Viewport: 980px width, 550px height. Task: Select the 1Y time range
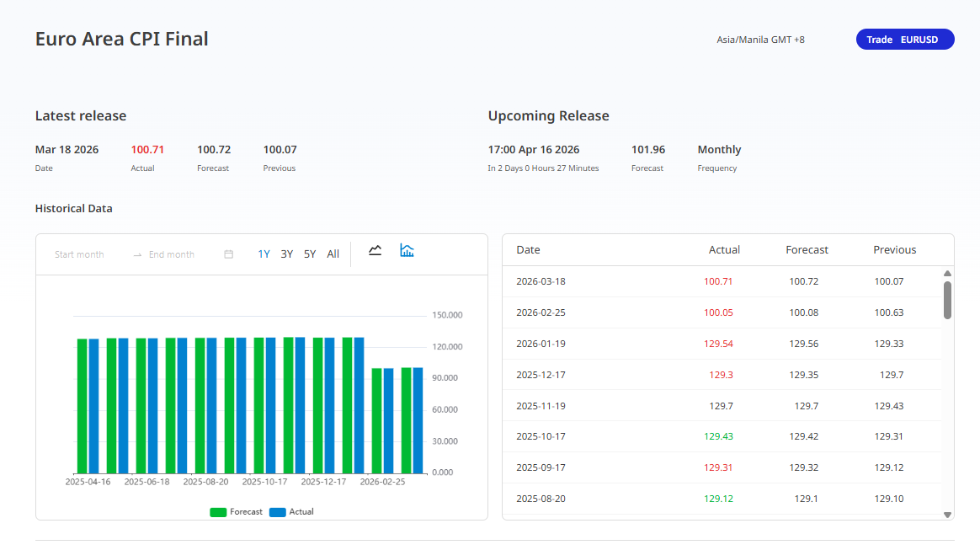(264, 254)
